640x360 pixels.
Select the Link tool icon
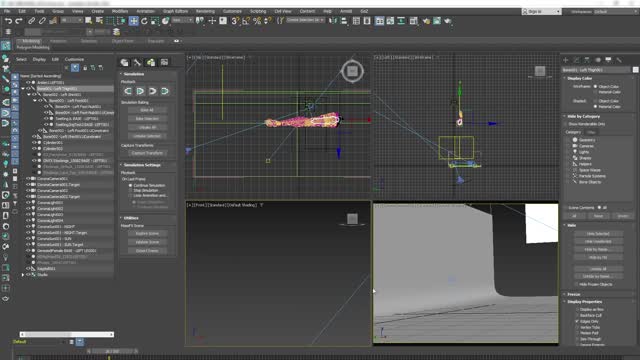[31, 21]
